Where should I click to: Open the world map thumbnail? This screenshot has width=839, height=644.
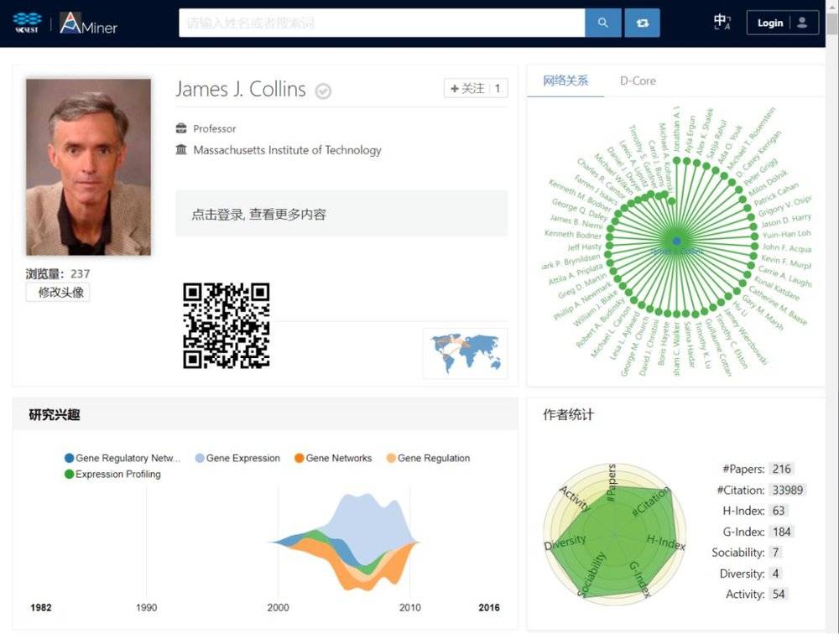[466, 353]
